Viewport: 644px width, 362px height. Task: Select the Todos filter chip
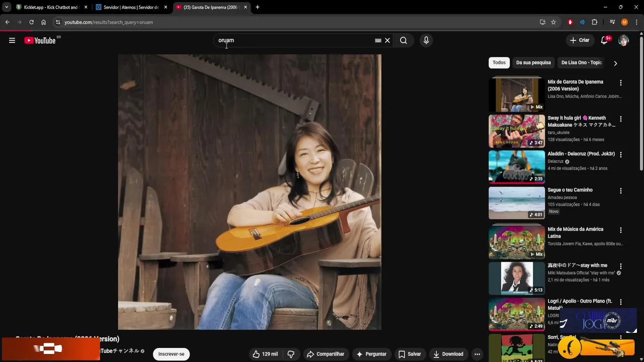(499, 63)
